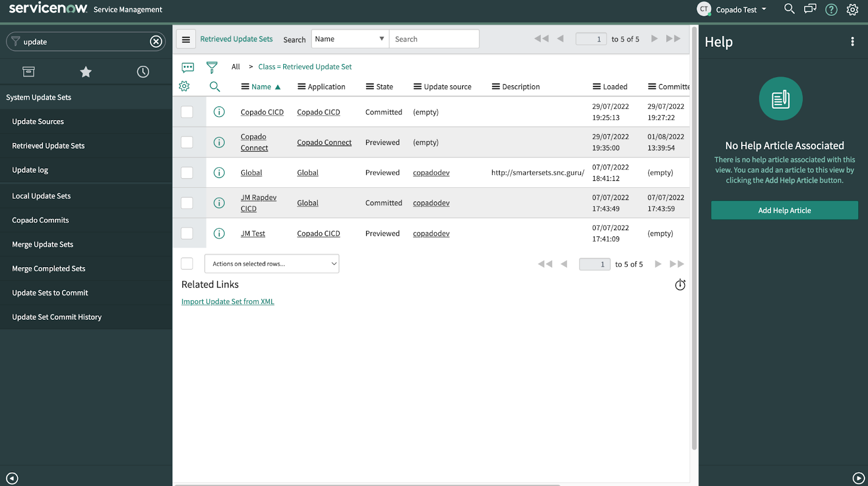Viewport: 868px width, 486px height.
Task: Open the global search magnifier icon
Action: click(789, 9)
